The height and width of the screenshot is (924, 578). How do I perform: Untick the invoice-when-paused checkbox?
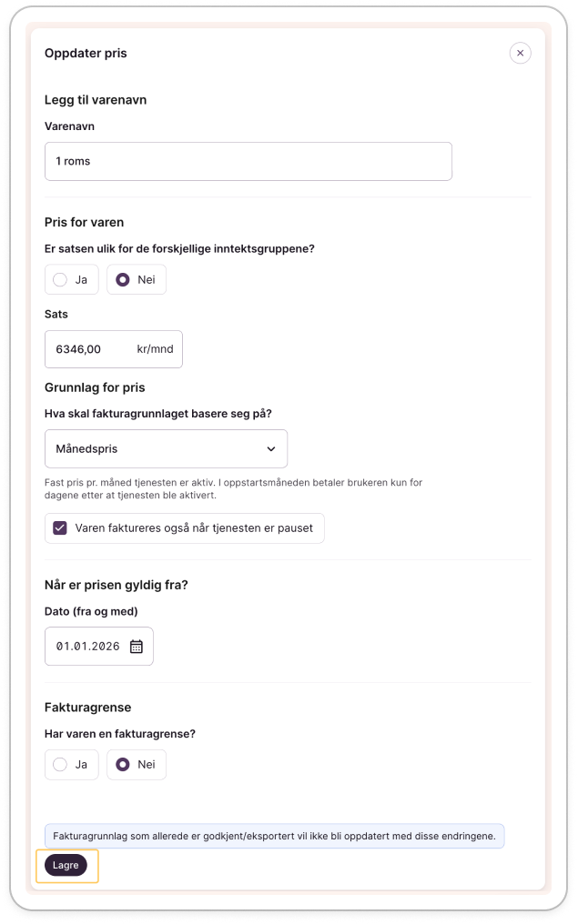pyautogui.click(x=60, y=528)
